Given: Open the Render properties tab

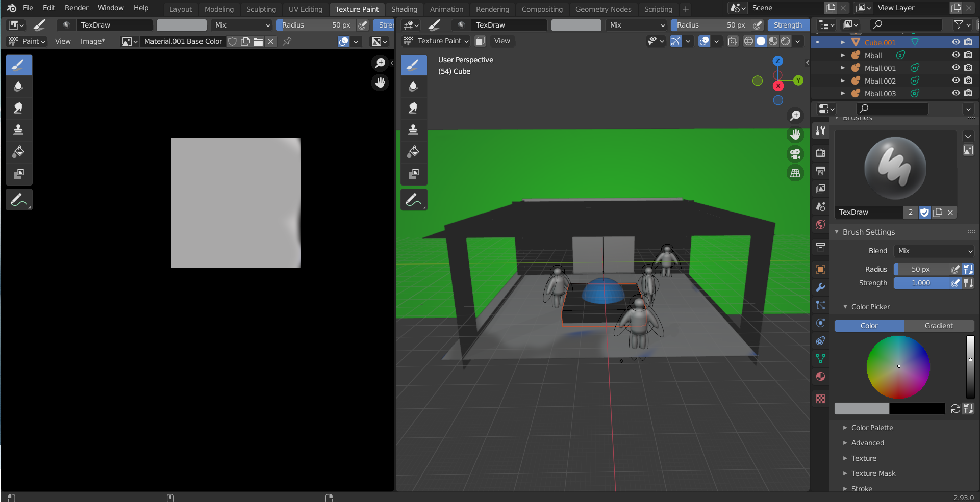Looking at the screenshot, I should (820, 152).
